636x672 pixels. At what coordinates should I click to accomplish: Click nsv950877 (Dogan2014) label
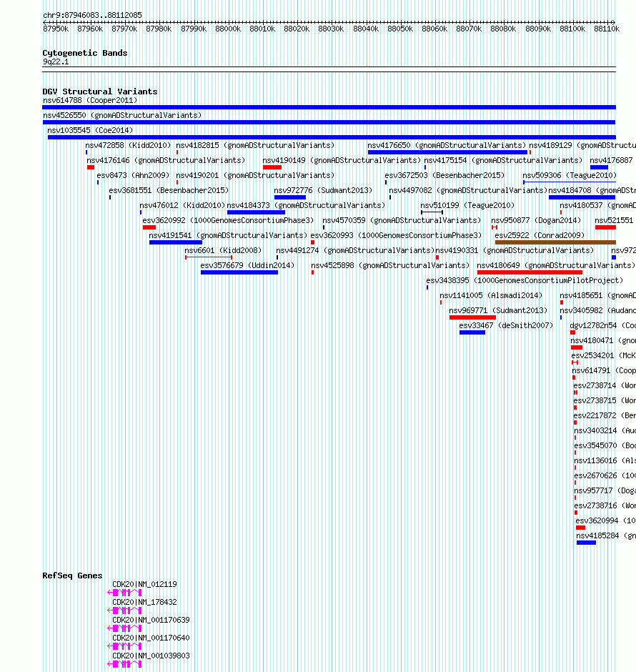(536, 220)
